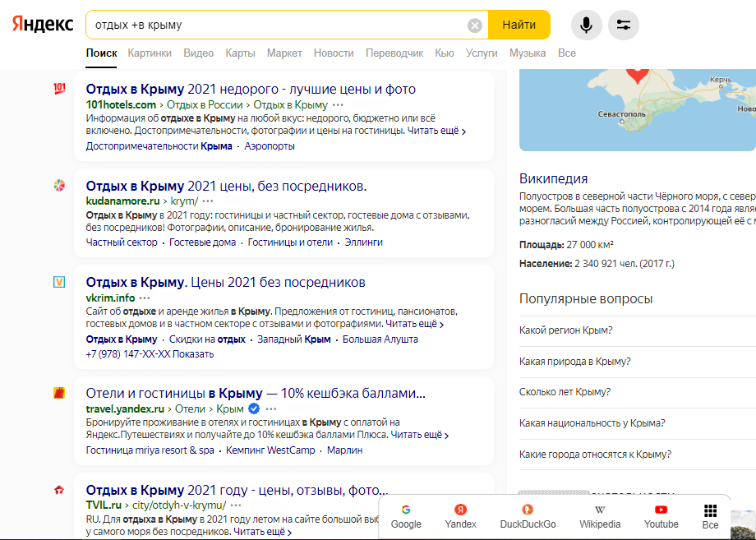Click the TVIL.ru favicon

click(59, 491)
